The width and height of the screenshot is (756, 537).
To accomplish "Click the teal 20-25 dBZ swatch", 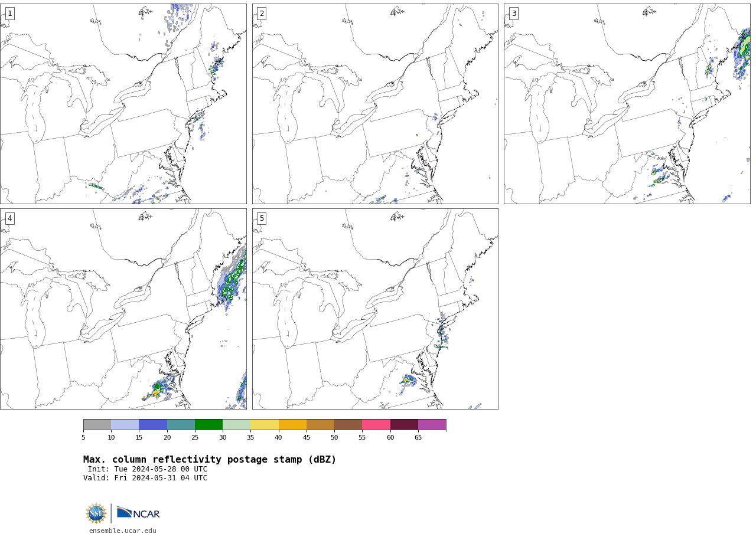I will click(181, 425).
